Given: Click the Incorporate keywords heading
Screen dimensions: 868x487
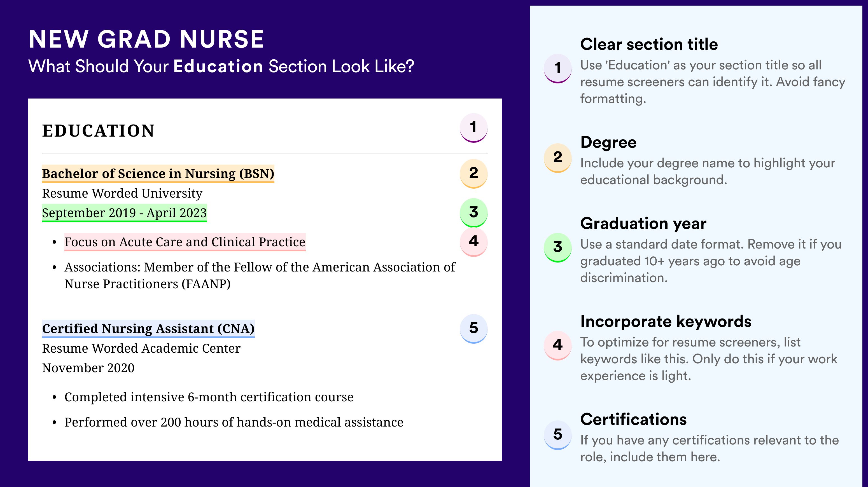Looking at the screenshot, I should pyautogui.click(x=666, y=322).
